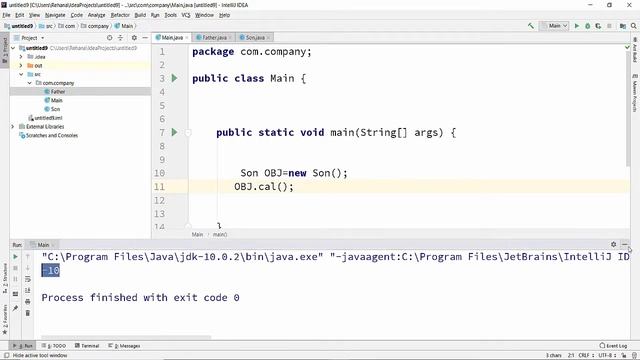Click the pause output icon in Run panel
This screenshot has width=640, height=360.
pyautogui.click(x=16, y=279)
